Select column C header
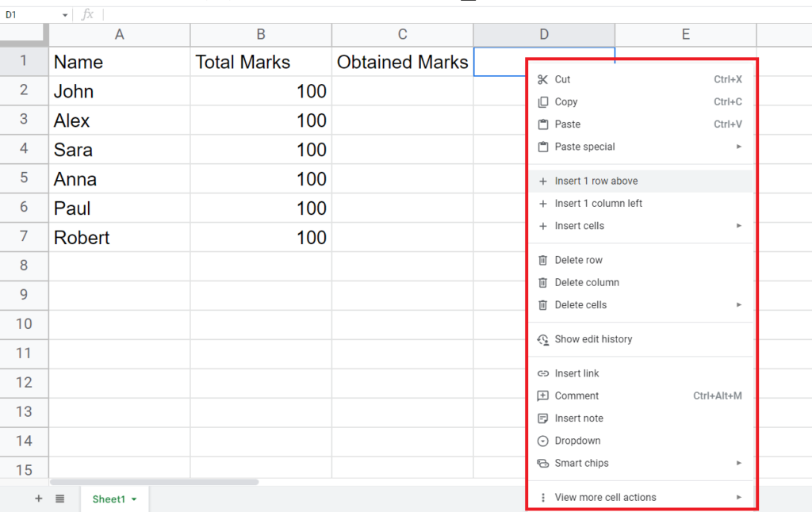Image resolution: width=812 pixels, height=512 pixels. pyautogui.click(x=402, y=35)
